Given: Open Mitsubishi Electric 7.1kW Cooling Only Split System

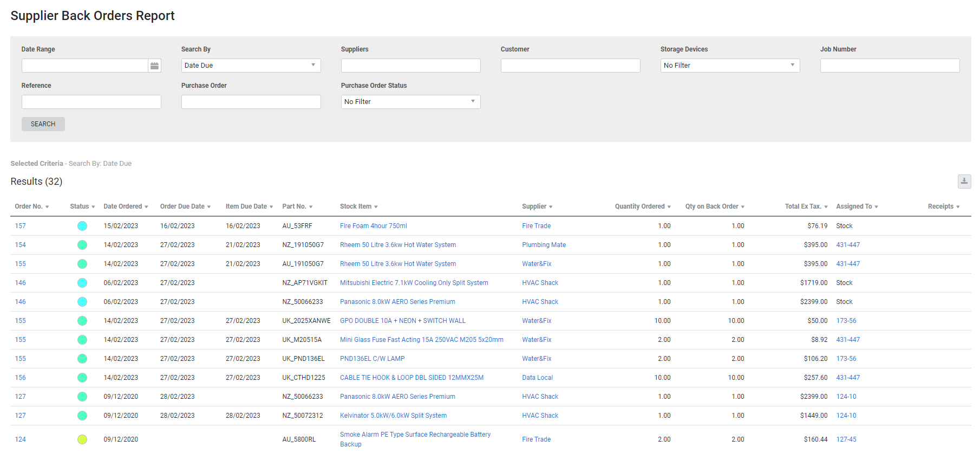Looking at the screenshot, I should 414,283.
